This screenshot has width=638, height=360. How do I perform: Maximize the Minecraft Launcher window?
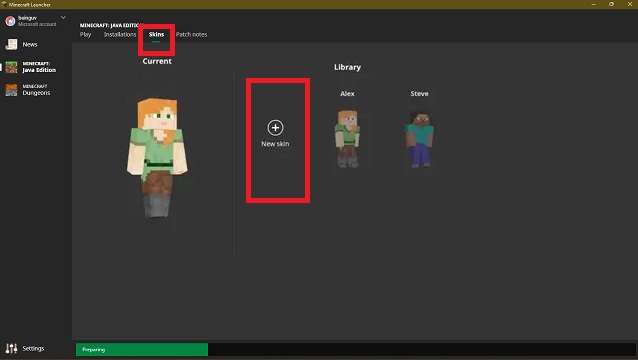pos(611,4)
